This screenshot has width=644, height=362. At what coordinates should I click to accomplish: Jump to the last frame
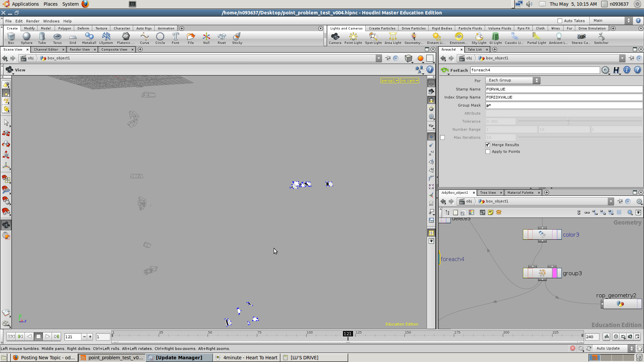(x=56, y=337)
